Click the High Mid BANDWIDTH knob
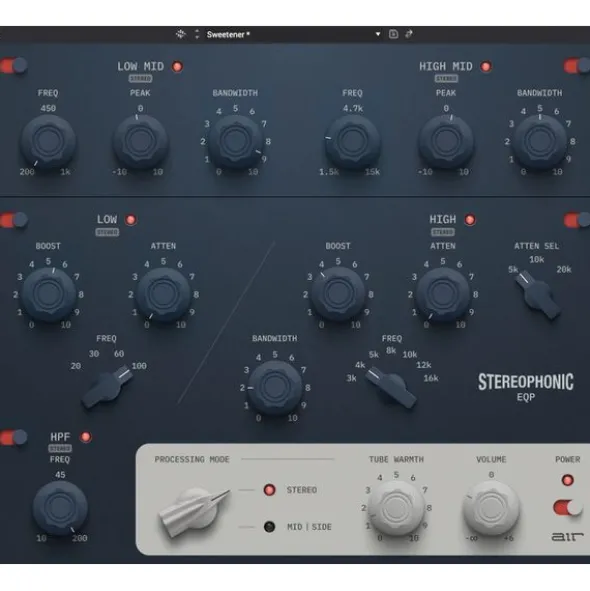 540,141
